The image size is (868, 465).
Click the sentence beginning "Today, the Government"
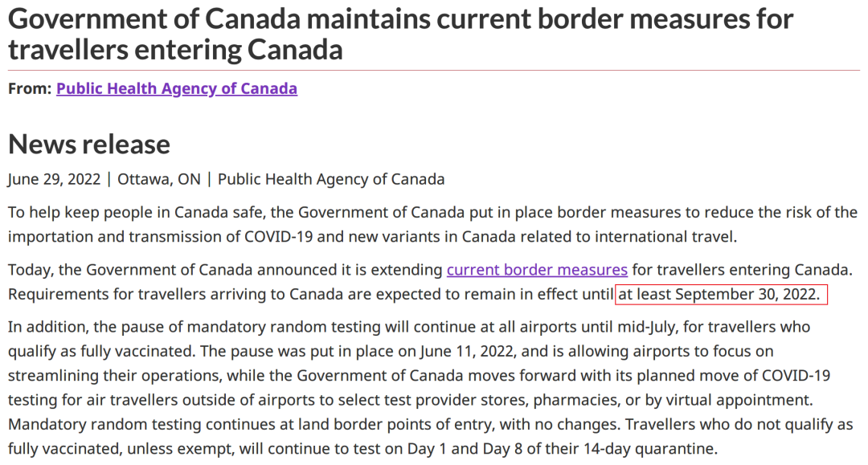[x=225, y=269]
